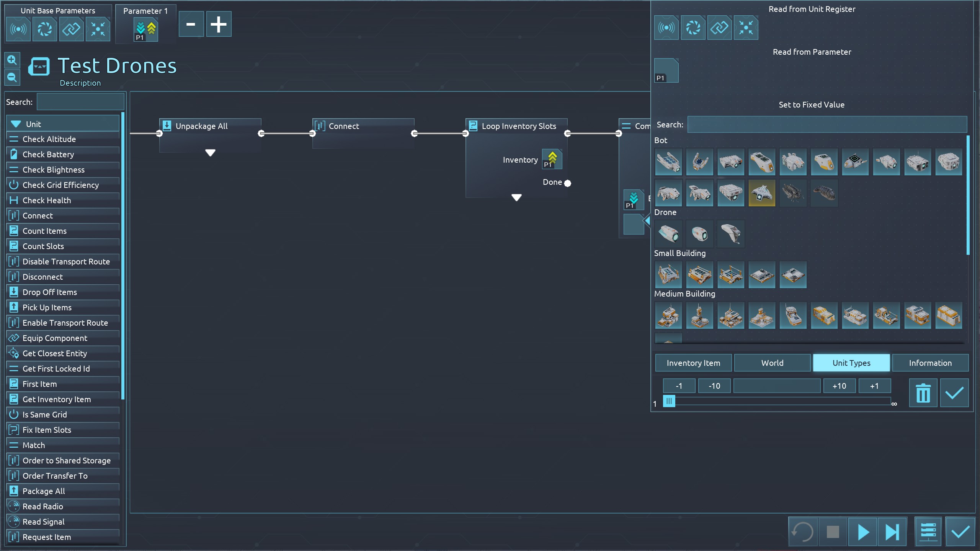Click the zoom in magnifier icon
980x551 pixels.
point(12,60)
